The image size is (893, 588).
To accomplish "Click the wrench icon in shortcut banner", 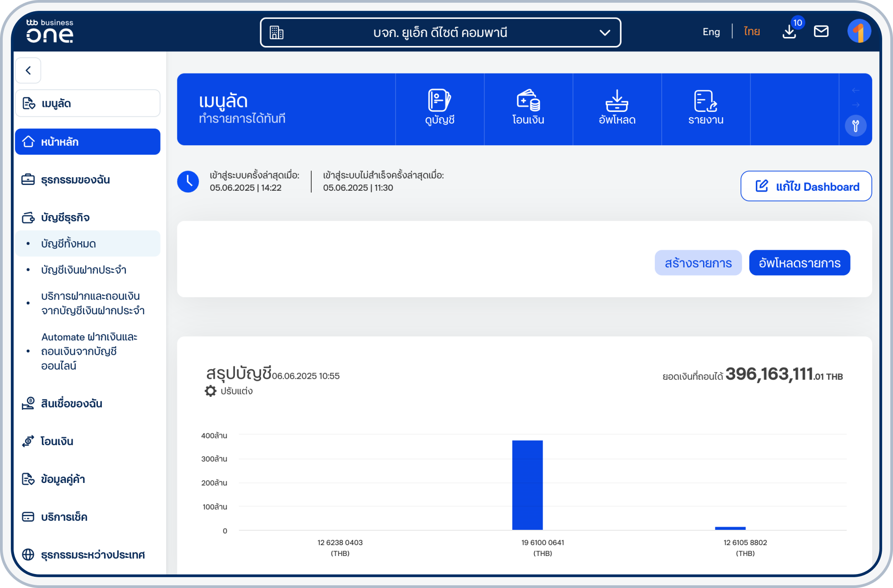I will point(855,126).
